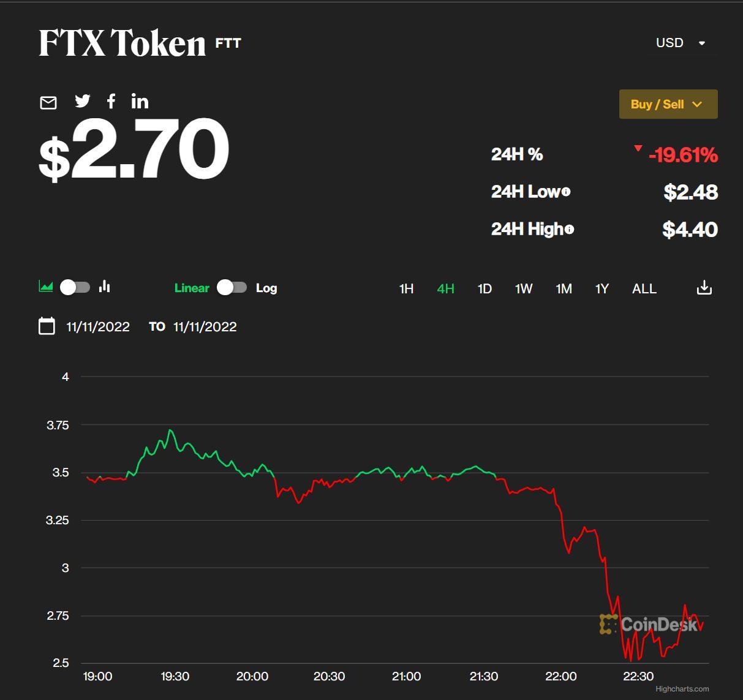Switch to the 1D time range

tap(485, 288)
